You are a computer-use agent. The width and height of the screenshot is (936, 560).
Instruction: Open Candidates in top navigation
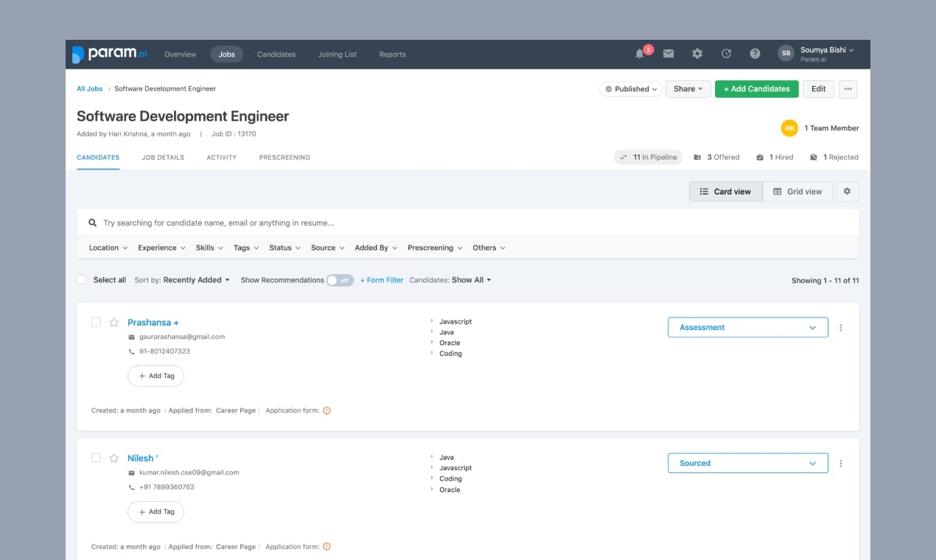click(x=276, y=55)
